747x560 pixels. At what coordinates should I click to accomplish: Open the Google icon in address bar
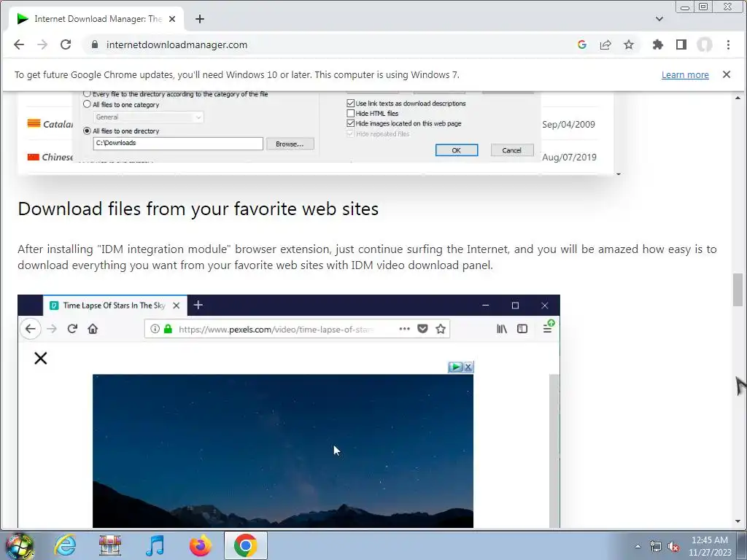click(x=581, y=44)
